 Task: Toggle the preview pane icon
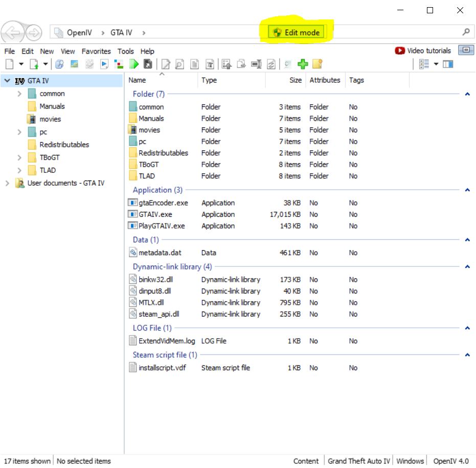tap(448, 64)
